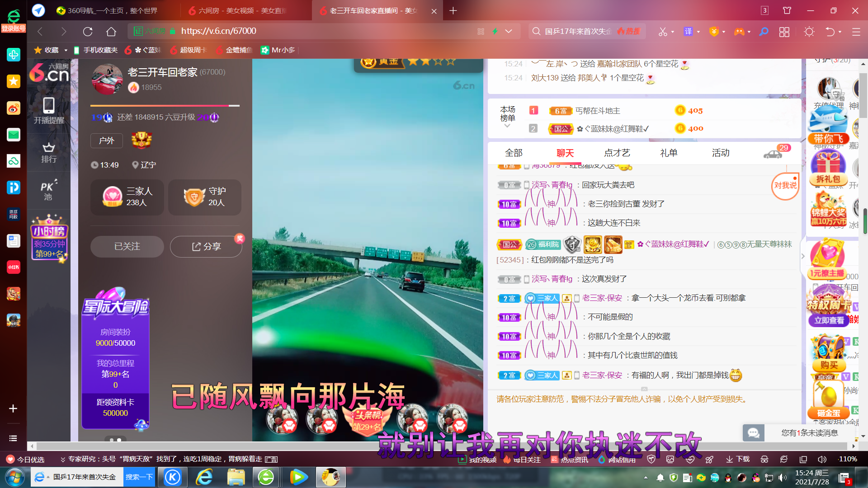
Task: Expand the scissors tool dropdown arrow
Action: point(673,32)
